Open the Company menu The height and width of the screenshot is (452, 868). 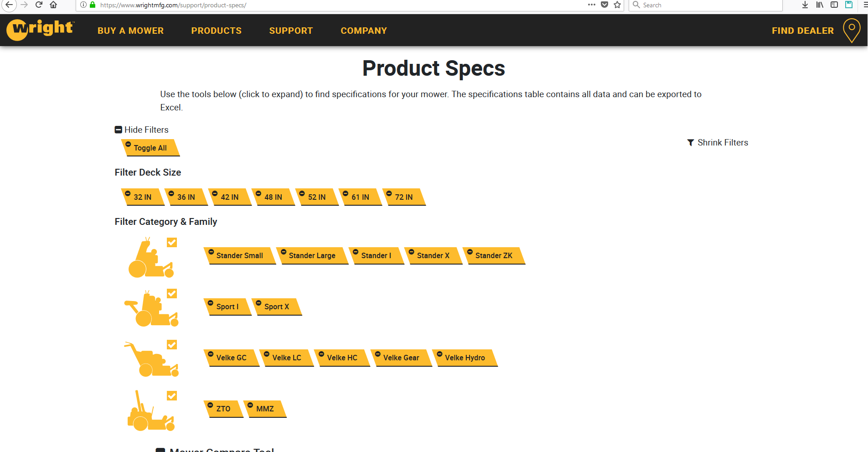click(364, 31)
